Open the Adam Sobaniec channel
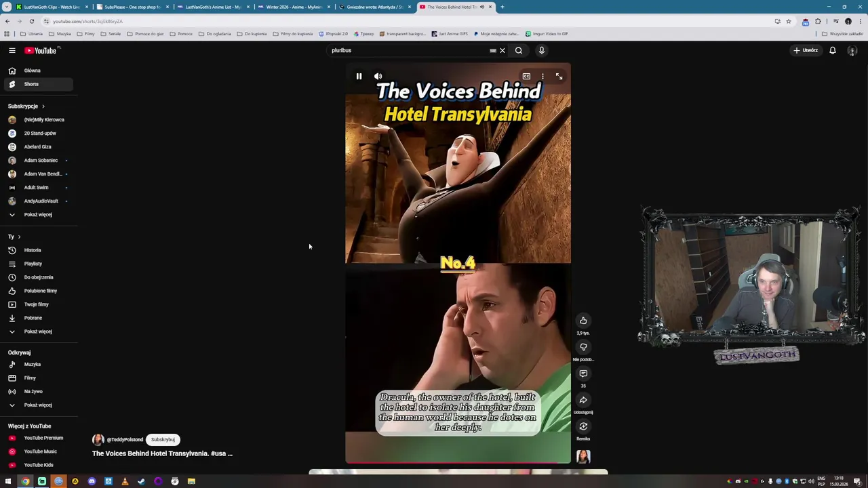The image size is (868, 488). [37, 160]
